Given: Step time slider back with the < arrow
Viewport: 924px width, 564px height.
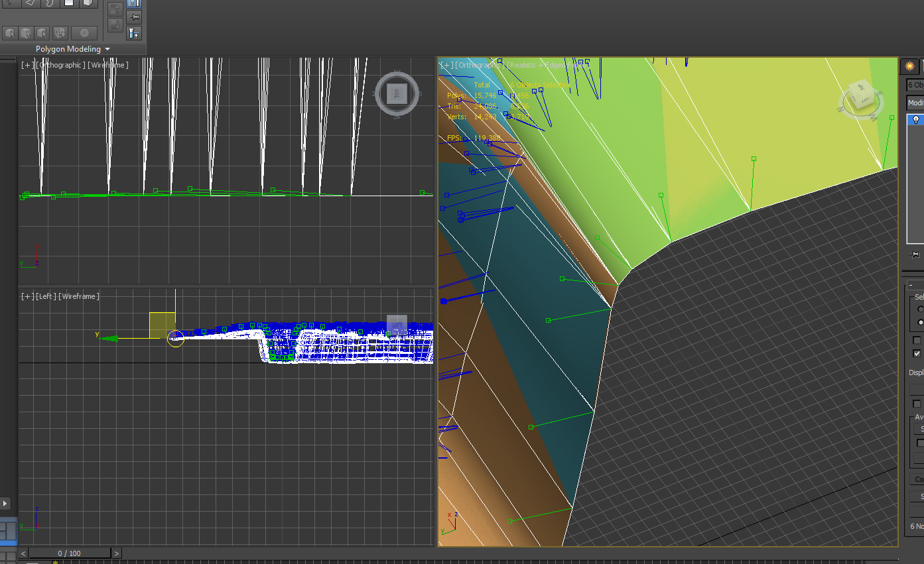Looking at the screenshot, I should [24, 553].
